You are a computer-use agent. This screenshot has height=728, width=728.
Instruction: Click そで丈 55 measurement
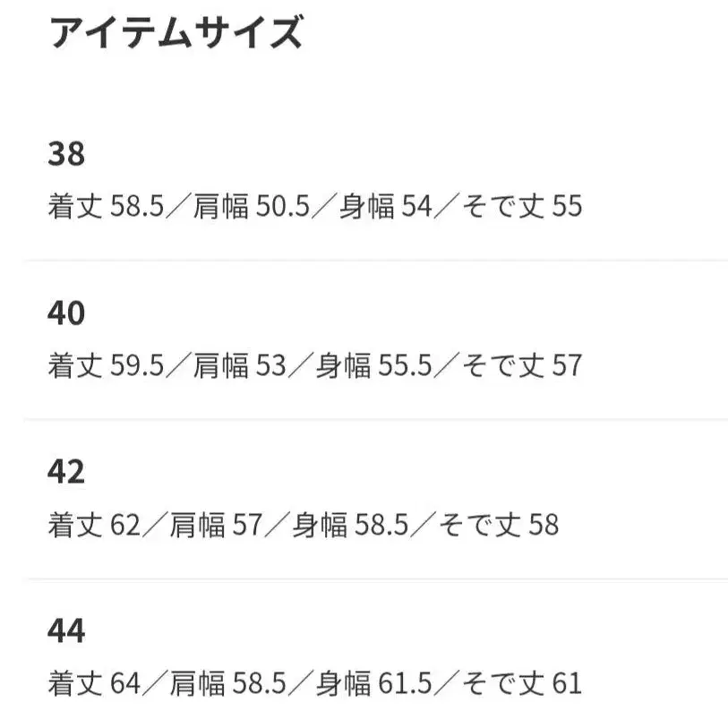point(523,207)
